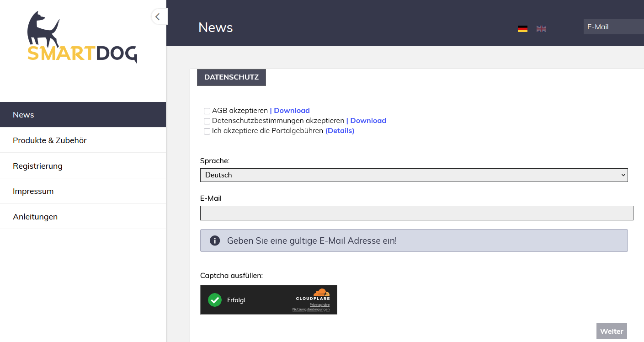Open the Portalgebühren Details link

pos(340,131)
